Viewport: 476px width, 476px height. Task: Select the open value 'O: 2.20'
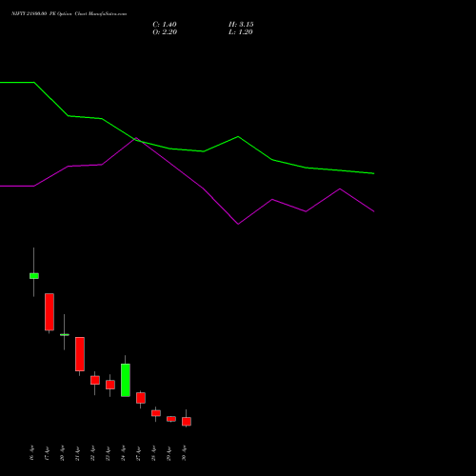(x=165, y=32)
